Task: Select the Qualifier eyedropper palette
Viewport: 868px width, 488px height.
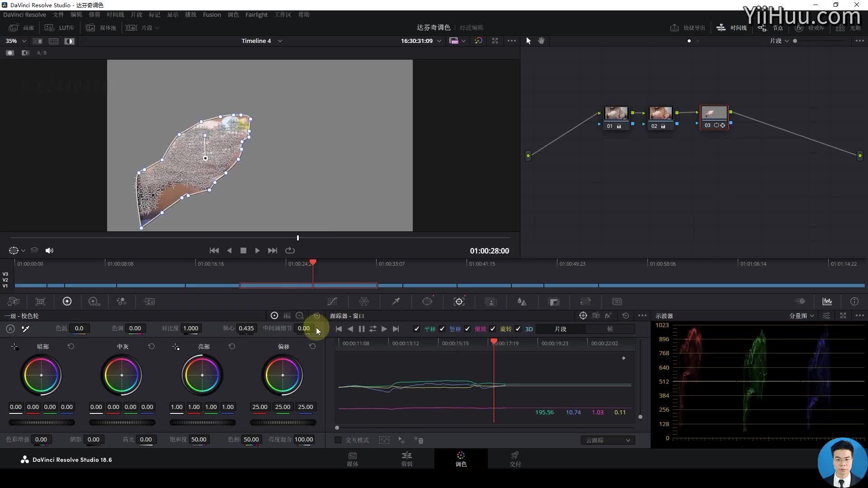Action: click(x=396, y=301)
